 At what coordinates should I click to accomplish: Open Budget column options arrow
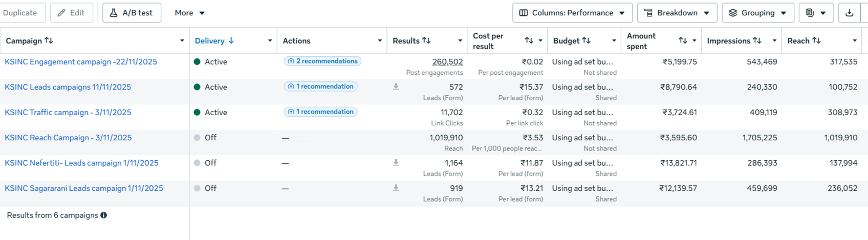(x=614, y=41)
